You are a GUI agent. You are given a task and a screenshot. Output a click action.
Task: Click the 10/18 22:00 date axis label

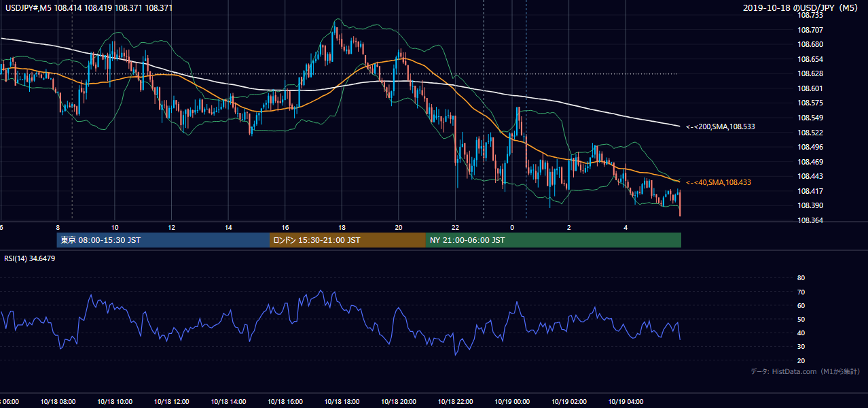[x=455, y=401]
